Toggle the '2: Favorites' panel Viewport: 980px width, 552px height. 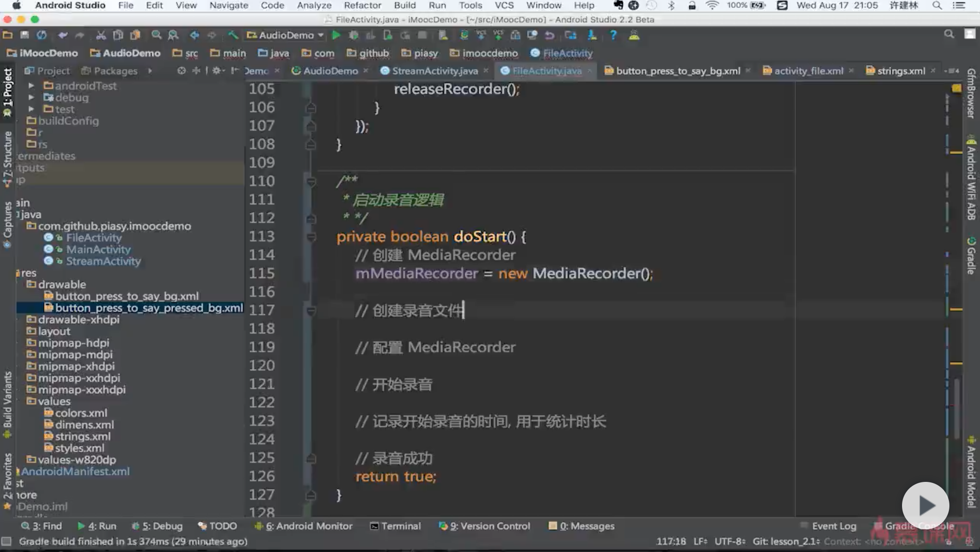7,489
